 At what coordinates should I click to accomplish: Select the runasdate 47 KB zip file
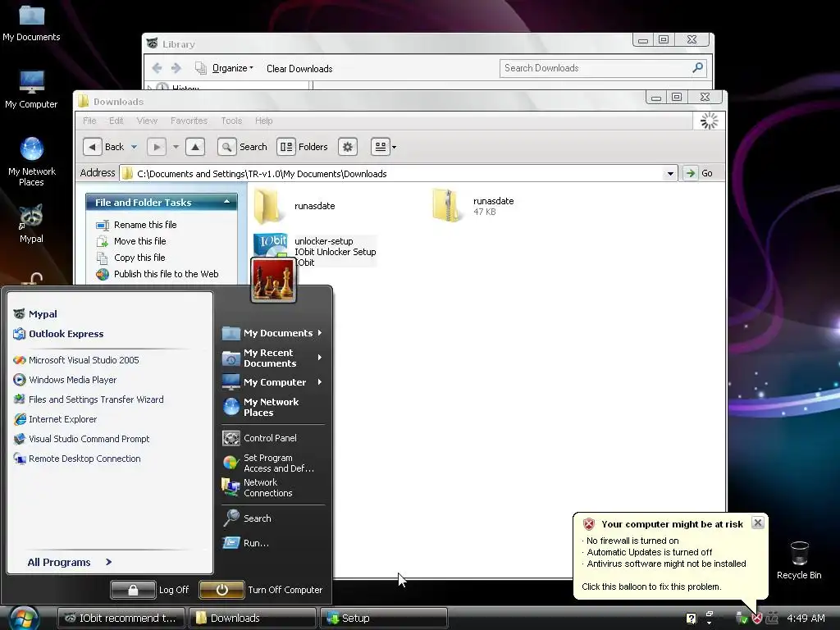(473, 206)
